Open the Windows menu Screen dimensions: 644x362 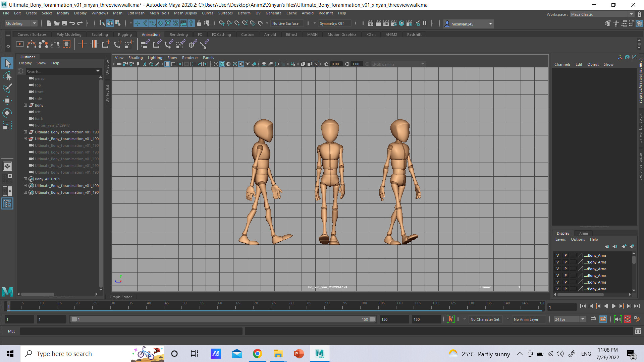point(100,13)
